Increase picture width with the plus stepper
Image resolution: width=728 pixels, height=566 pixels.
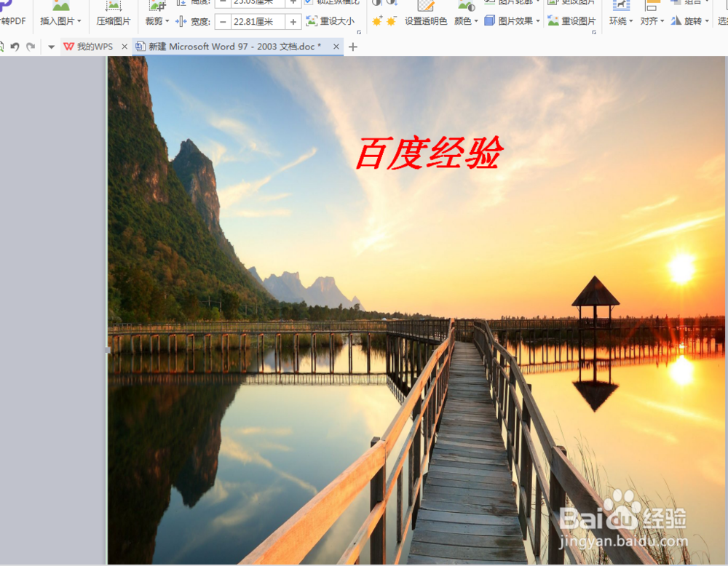[x=292, y=21]
